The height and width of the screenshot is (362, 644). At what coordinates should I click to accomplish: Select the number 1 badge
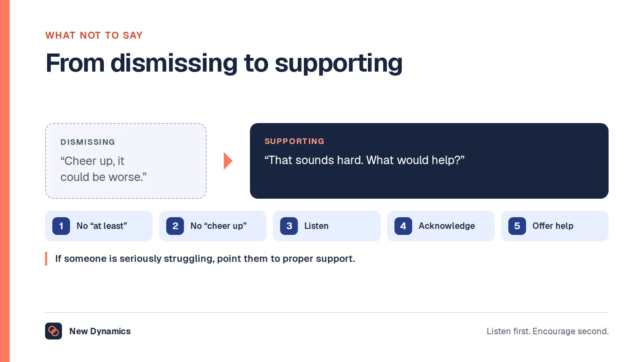(61, 226)
